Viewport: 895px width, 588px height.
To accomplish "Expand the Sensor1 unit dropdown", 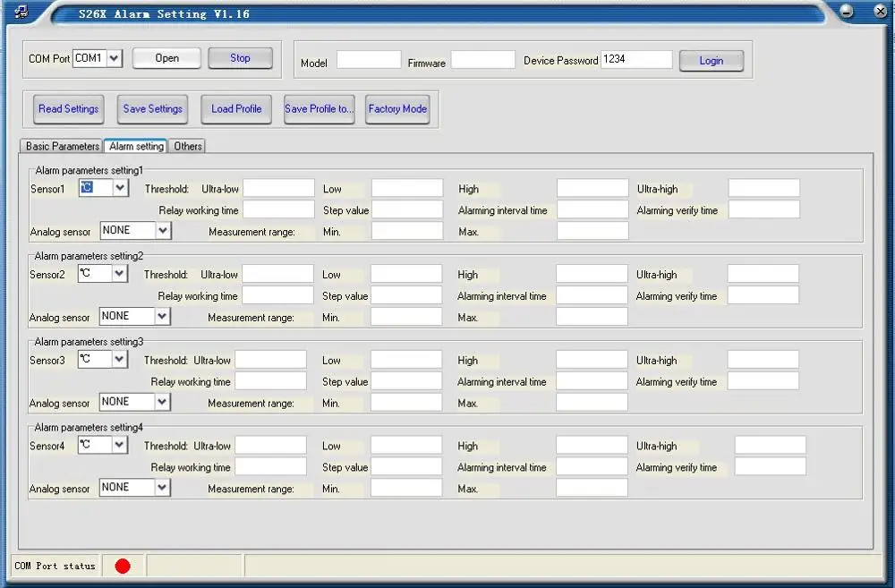I will tap(121, 188).
